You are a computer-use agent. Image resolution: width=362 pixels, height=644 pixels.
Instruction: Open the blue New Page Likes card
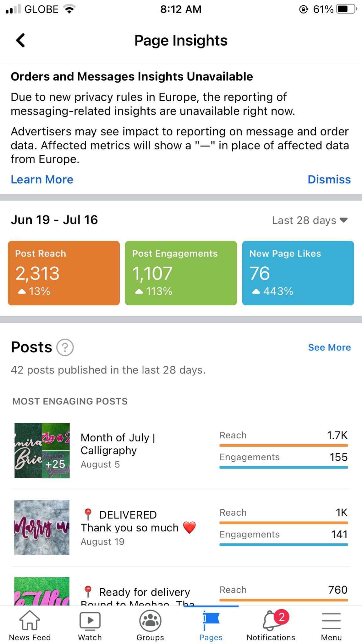pyautogui.click(x=298, y=273)
